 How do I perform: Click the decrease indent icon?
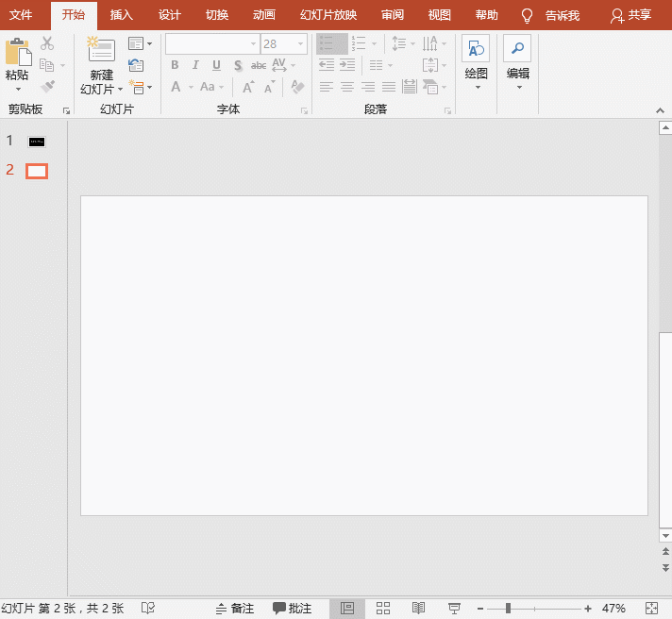(327, 65)
